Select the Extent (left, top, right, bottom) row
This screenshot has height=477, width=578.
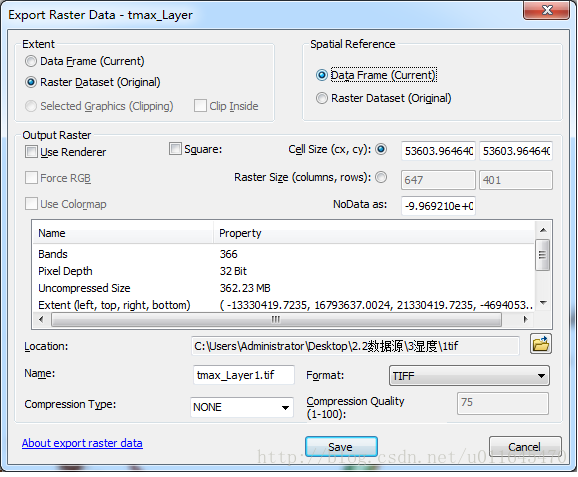(x=284, y=305)
